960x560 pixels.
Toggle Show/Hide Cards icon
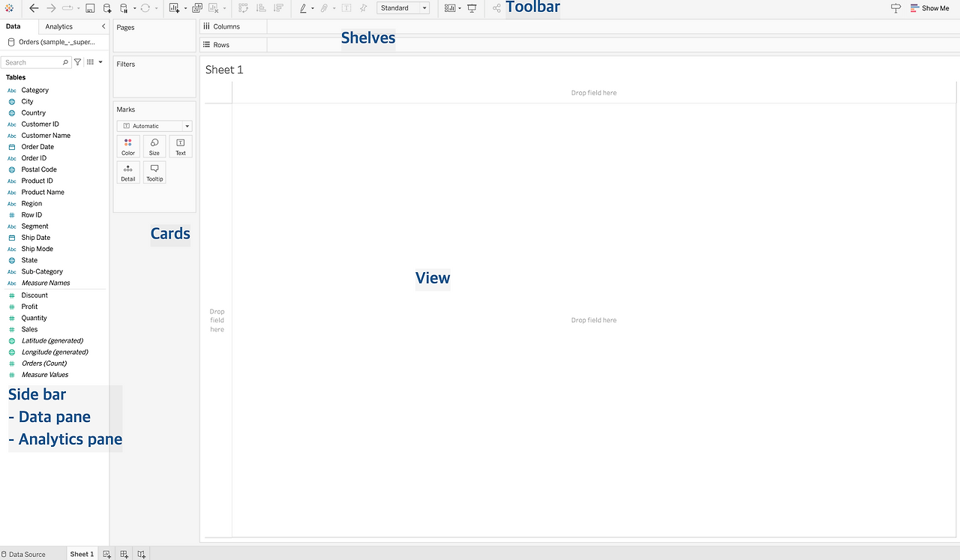(x=449, y=8)
